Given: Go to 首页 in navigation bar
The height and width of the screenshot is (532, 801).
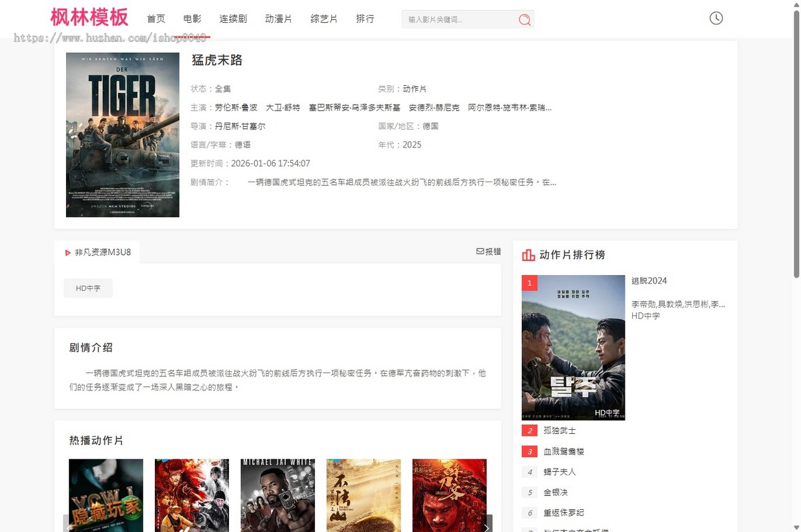Looking at the screenshot, I should [156, 19].
